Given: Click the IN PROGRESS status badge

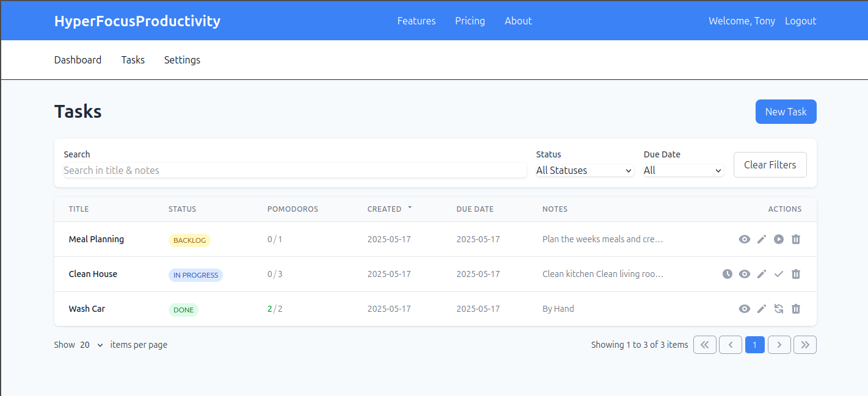Looking at the screenshot, I should [x=195, y=275].
